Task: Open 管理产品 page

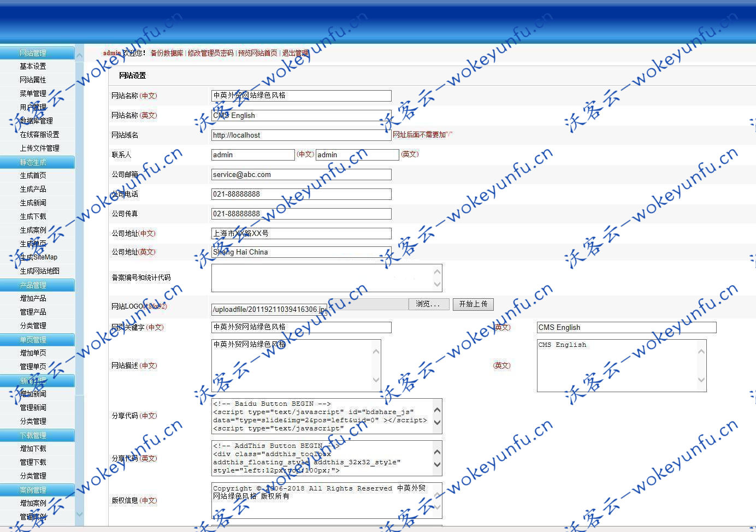Action: (33, 312)
